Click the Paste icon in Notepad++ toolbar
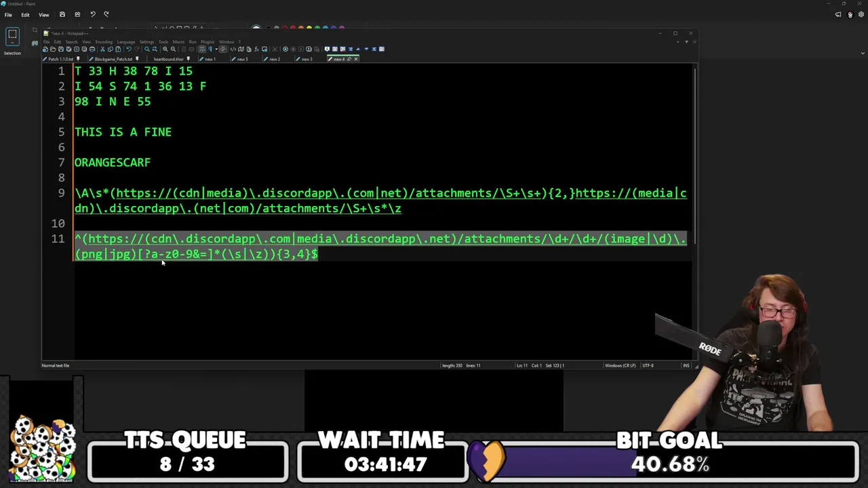868x488 pixels. coord(118,49)
